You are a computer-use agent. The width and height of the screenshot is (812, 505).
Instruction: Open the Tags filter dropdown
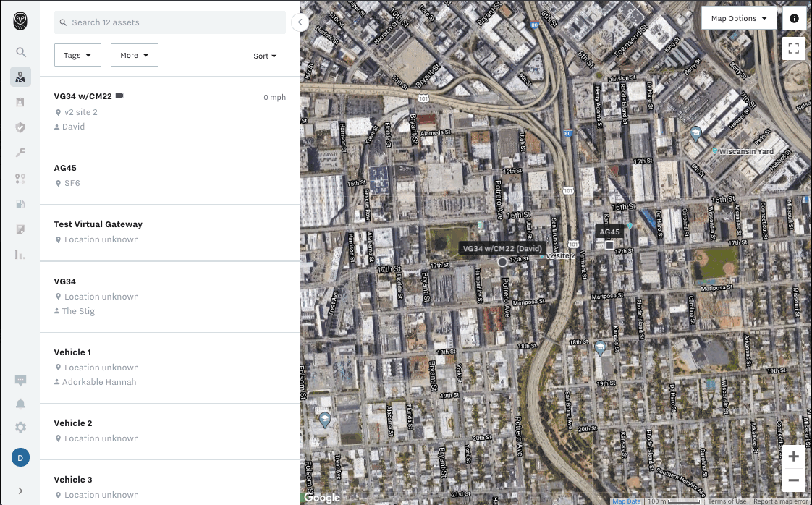(x=77, y=55)
